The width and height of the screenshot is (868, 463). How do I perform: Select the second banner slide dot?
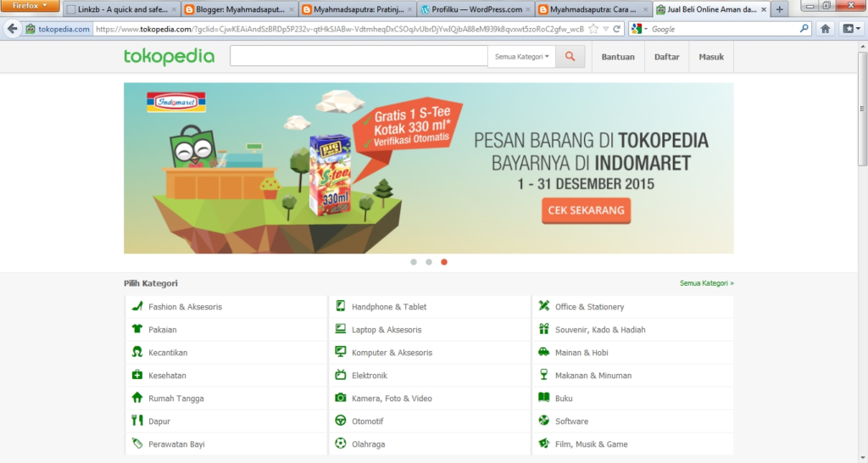(x=428, y=262)
